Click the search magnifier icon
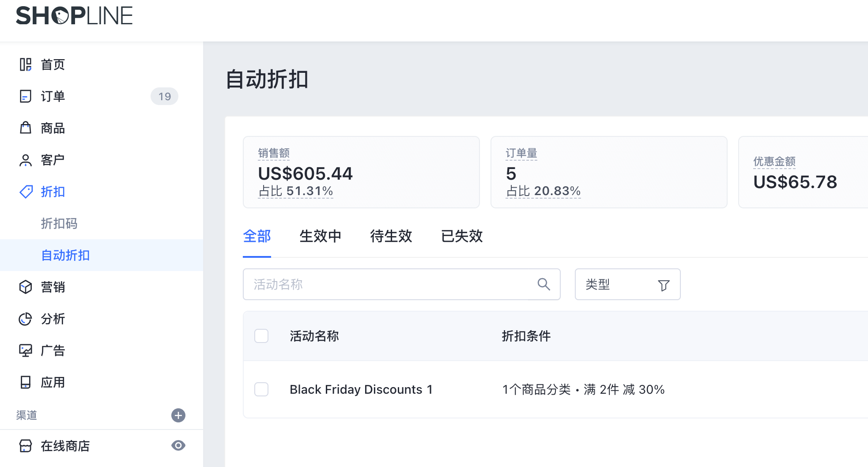868x467 pixels. pyautogui.click(x=543, y=284)
